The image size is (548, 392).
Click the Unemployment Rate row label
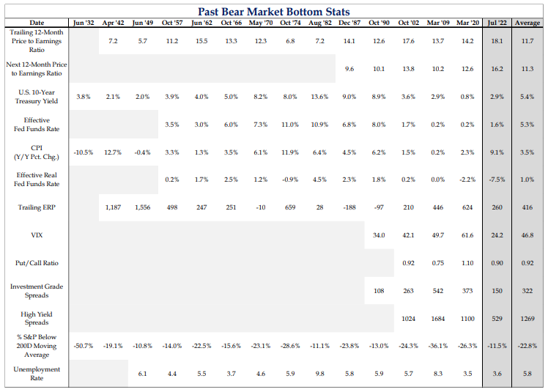pos(37,374)
